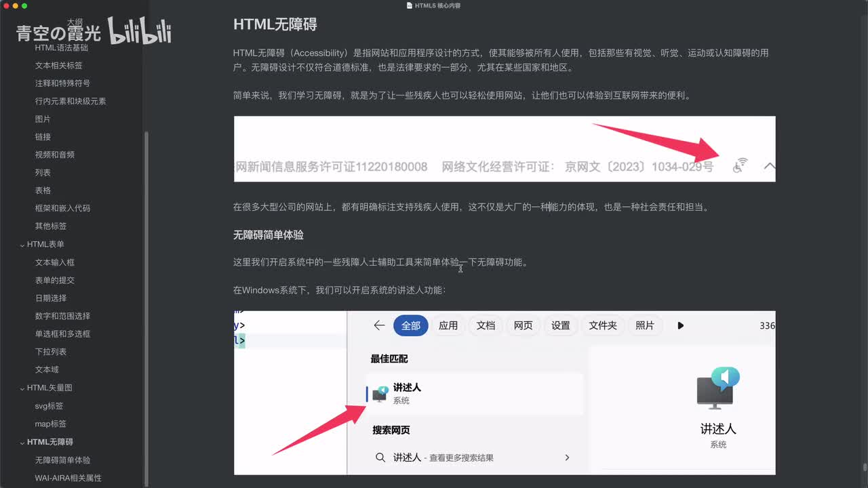
Task: Go to 注释和特殊符号 section
Action: coord(62,83)
